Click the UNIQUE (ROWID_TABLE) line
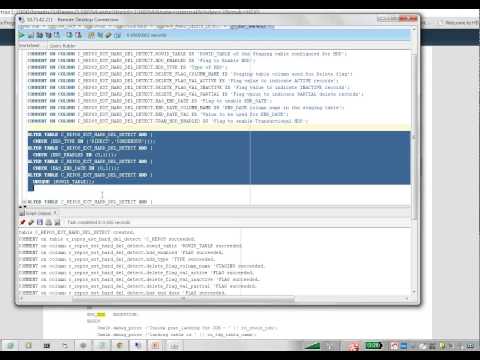This screenshot has height=360, width=480. [63, 182]
